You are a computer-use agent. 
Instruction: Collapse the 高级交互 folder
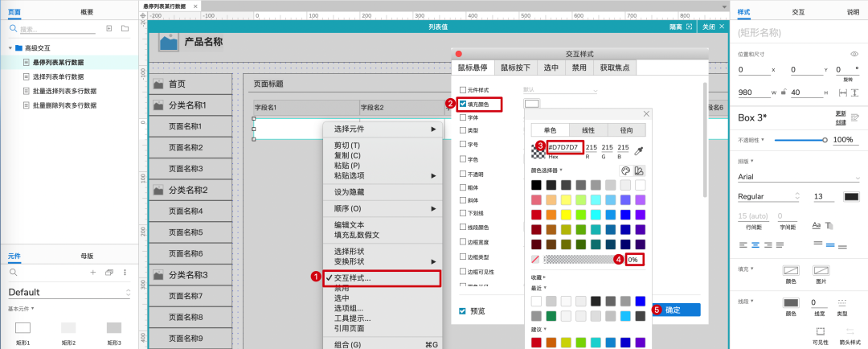pyautogui.click(x=10, y=48)
